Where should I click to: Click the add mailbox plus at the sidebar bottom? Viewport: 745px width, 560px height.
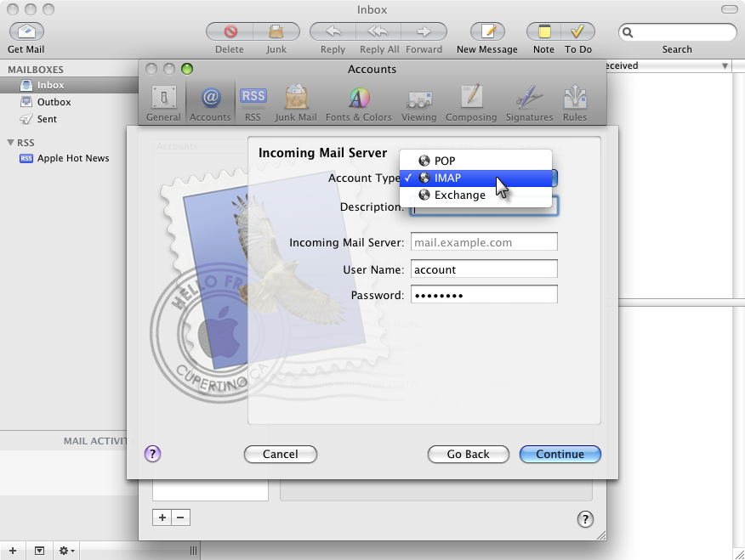click(13, 551)
